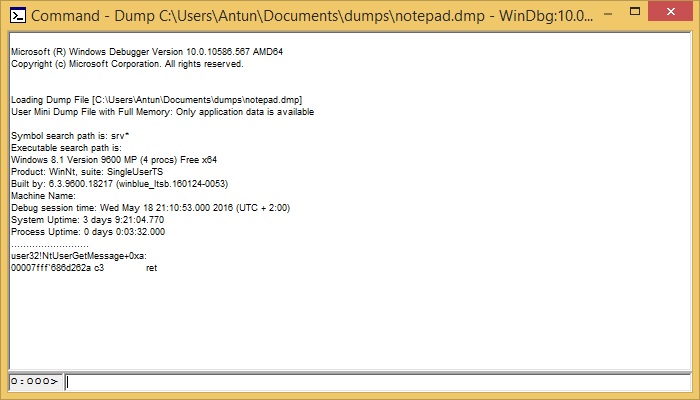Click the "Built by: 6.3.9600.18217" line
Viewport: 700px width, 400px height.
120,184
